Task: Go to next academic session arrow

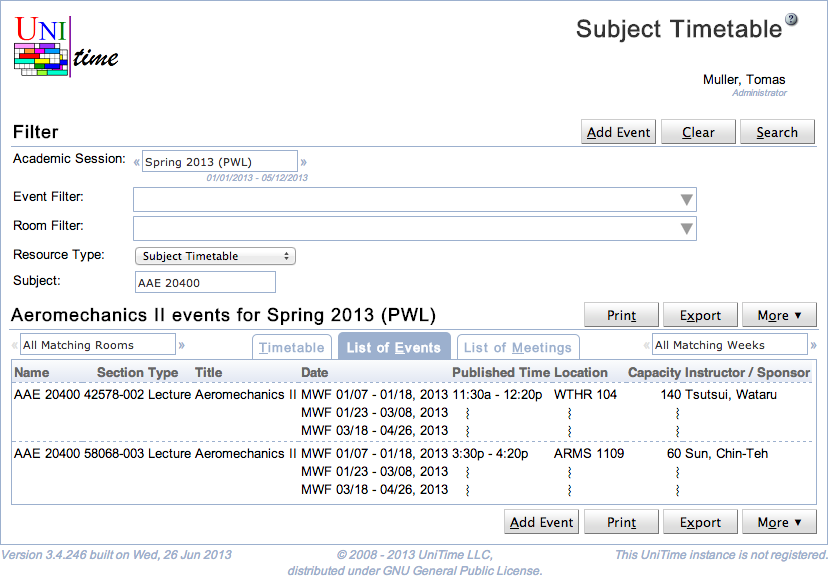Action: coord(304,162)
